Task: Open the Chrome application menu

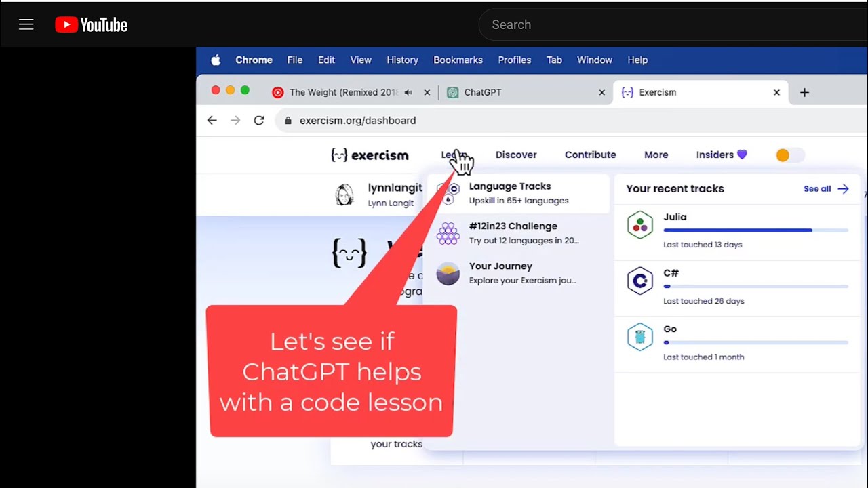Action: 254,60
